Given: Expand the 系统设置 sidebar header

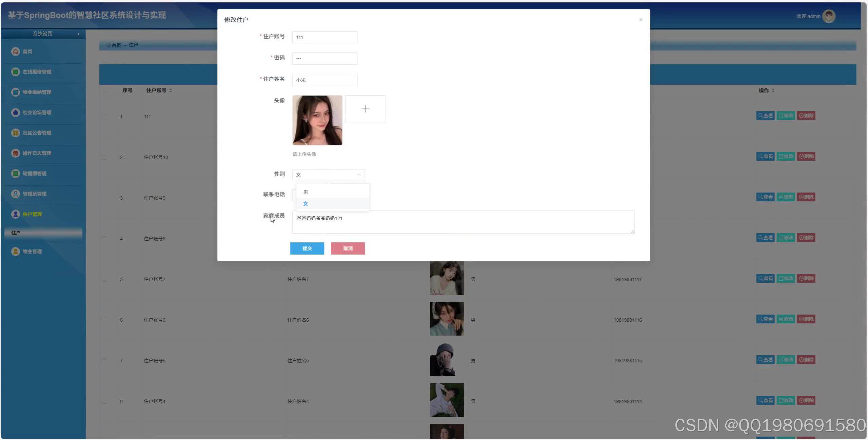Looking at the screenshot, I should pyautogui.click(x=43, y=34).
